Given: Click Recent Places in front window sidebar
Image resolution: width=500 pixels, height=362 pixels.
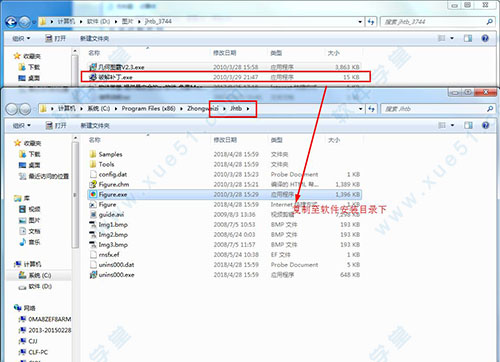Looking at the screenshot, I should click(x=44, y=176).
